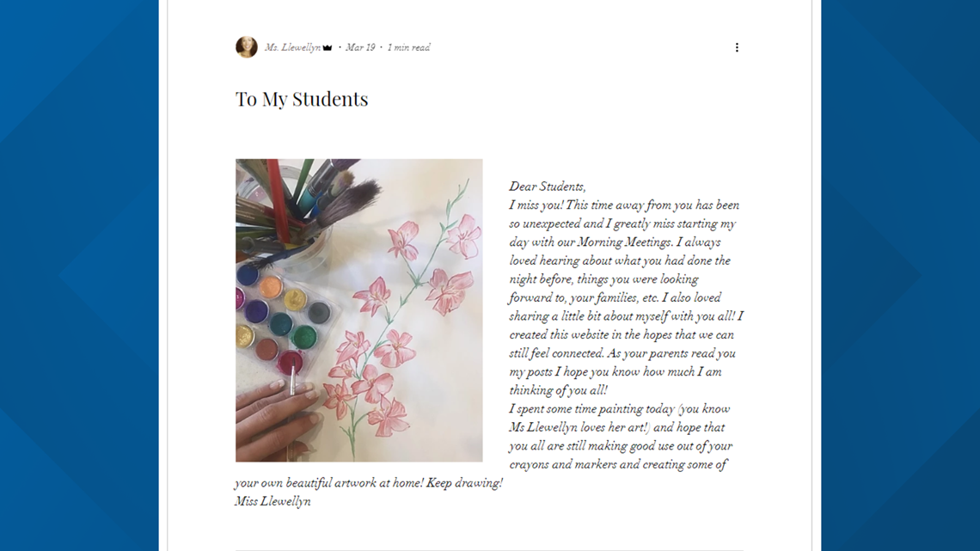Click the Dear Students greeting line
The image size is (980, 551).
pos(548,187)
